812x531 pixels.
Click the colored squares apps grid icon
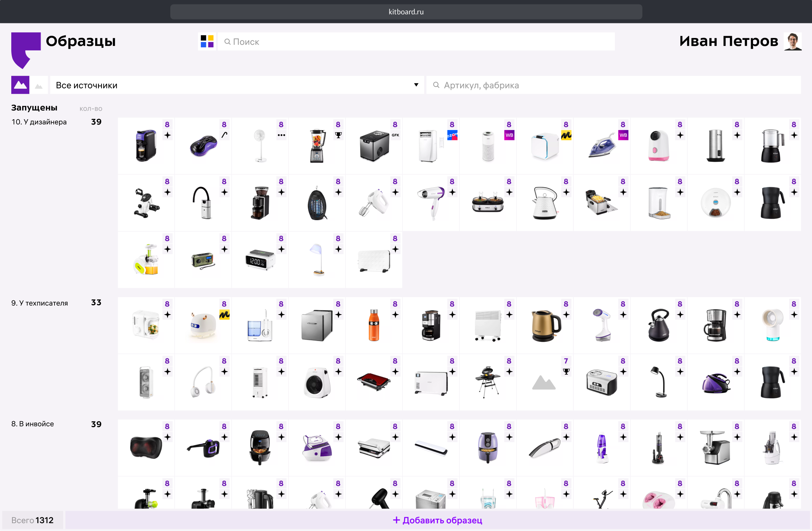[x=207, y=41]
